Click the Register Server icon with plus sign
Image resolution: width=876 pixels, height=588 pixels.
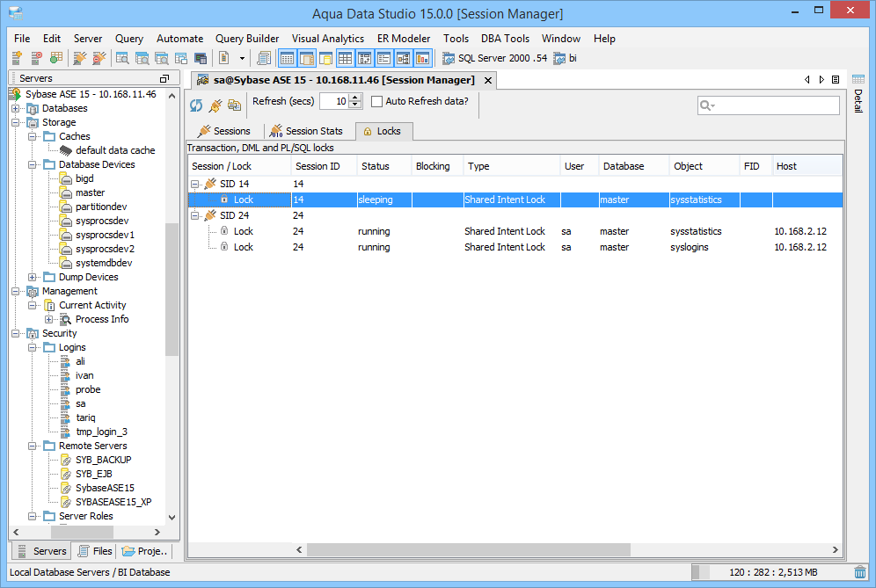point(17,57)
